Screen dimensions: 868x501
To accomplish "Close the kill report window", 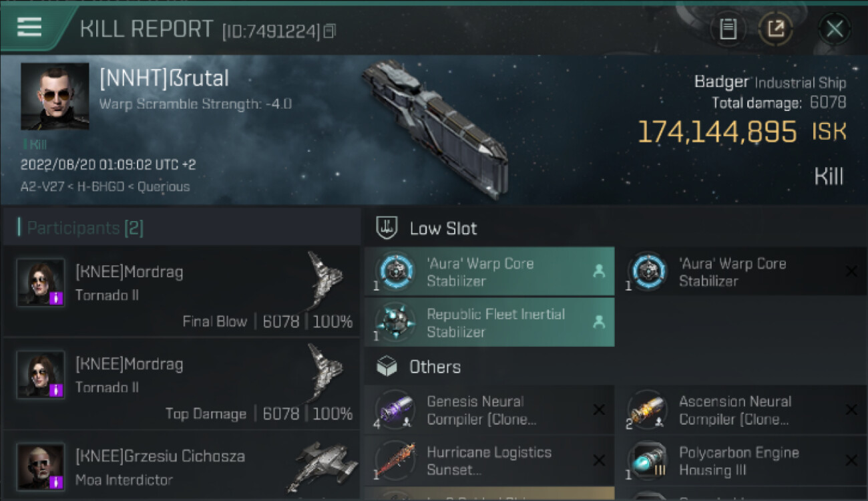I will coord(834,29).
